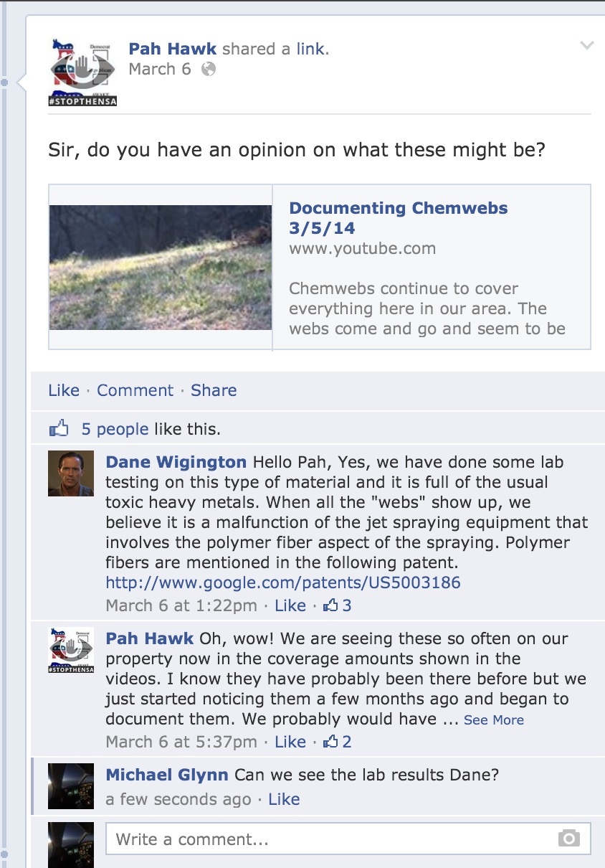605x868 pixels.
Task: Expand Pah Hawk's comment with See More
Action: [493, 720]
